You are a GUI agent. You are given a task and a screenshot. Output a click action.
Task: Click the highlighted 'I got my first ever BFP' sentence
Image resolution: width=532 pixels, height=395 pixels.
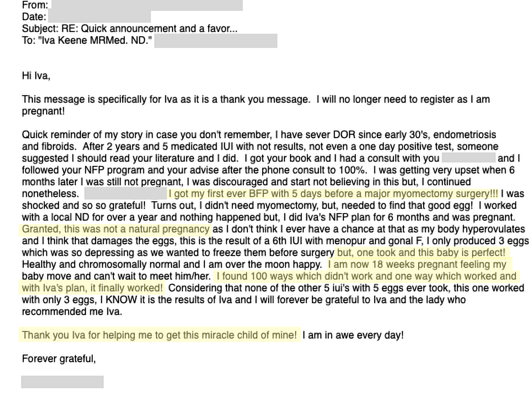coord(333,194)
